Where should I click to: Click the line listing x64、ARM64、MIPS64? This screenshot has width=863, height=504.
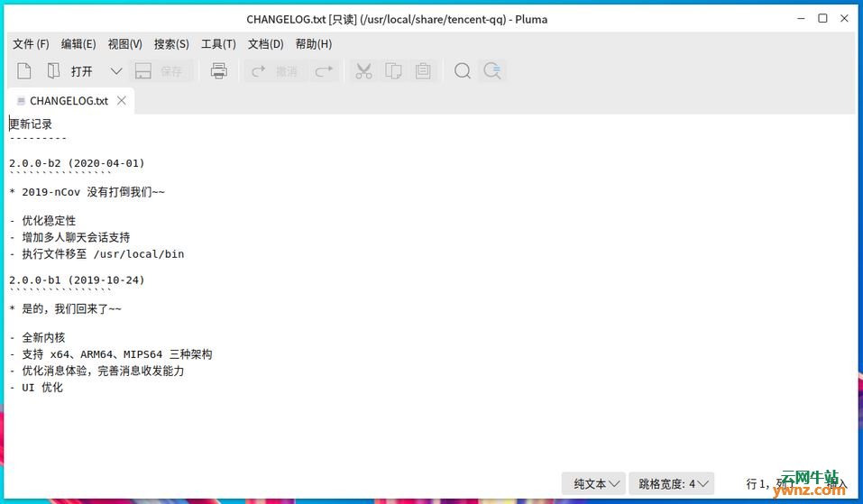tap(111, 353)
